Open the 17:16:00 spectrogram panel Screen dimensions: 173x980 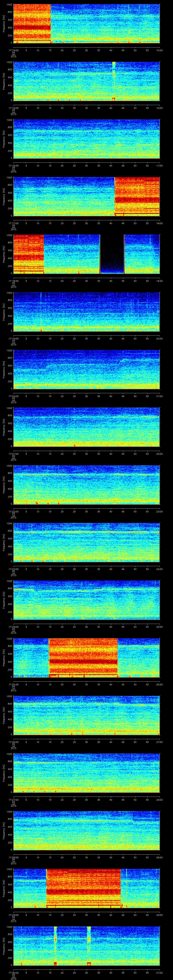(x=86, y=139)
